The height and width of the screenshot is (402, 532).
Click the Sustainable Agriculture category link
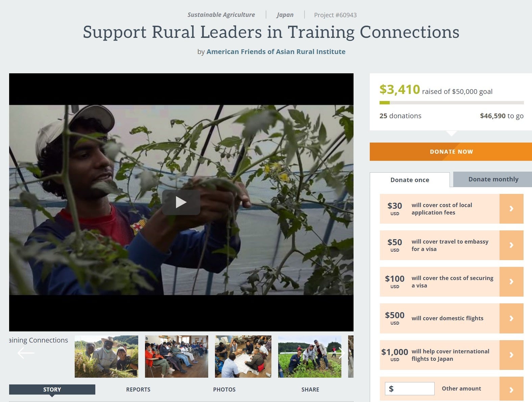tap(221, 15)
